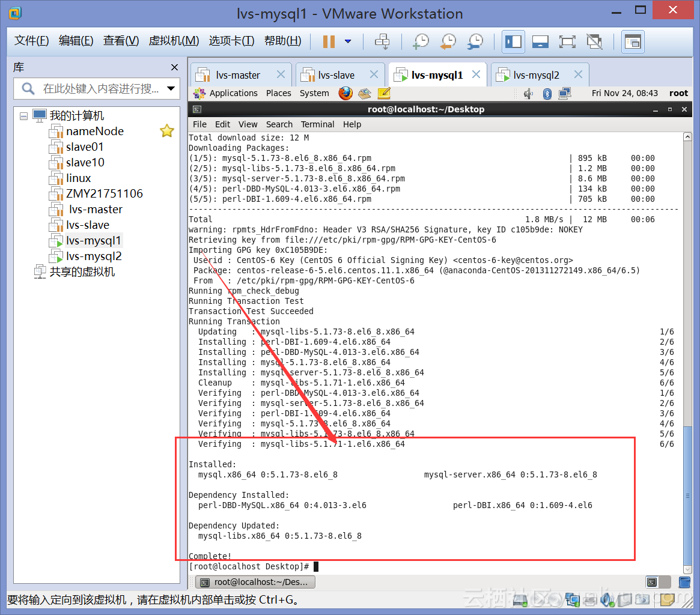Close the lvs-slave tab
The height and width of the screenshot is (615, 700).
(374, 74)
